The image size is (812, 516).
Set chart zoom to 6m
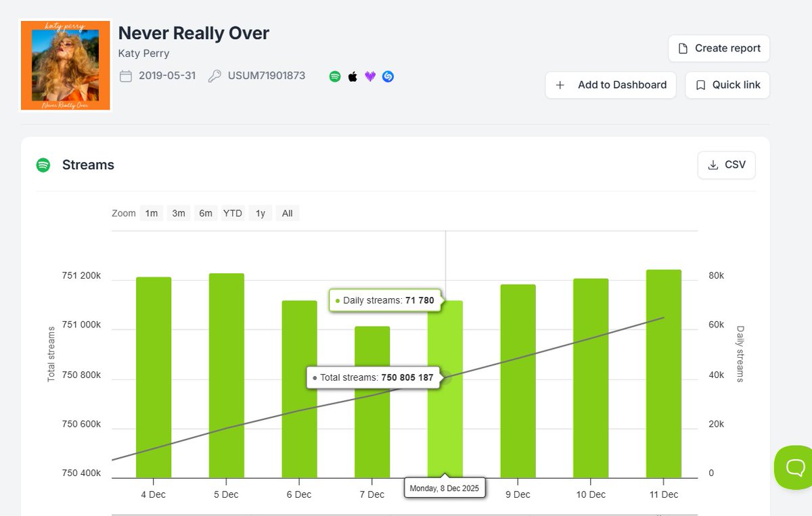pyautogui.click(x=206, y=213)
